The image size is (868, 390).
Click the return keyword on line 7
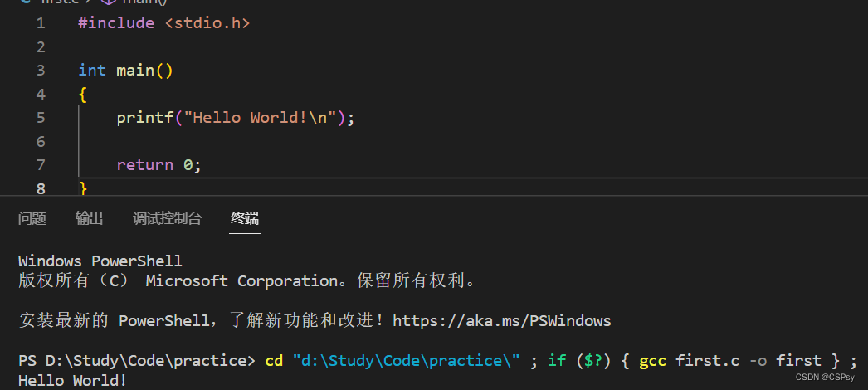pos(145,165)
